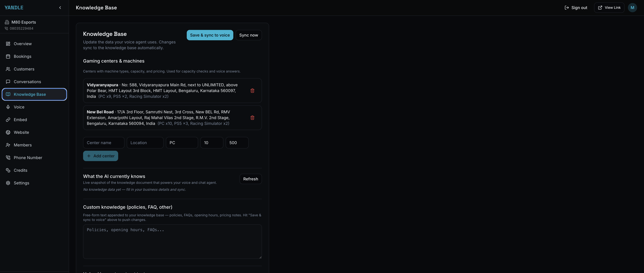644x273 pixels.
Task: Open the Members section
Action: click(23, 145)
